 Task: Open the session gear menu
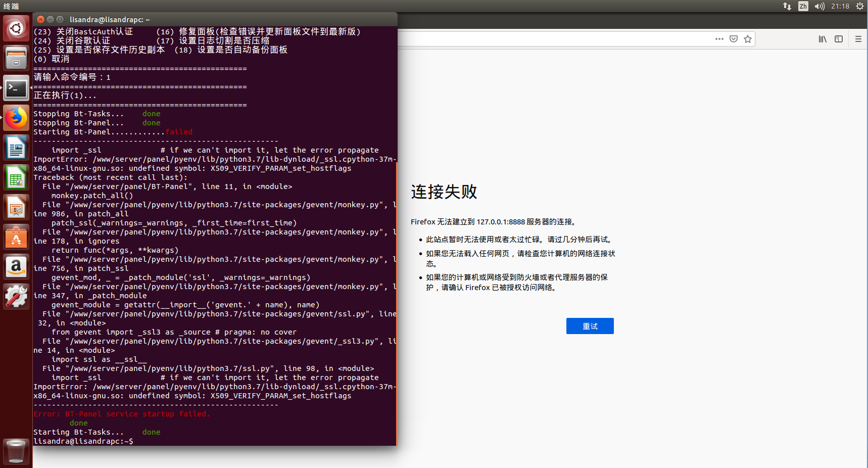[860, 6]
